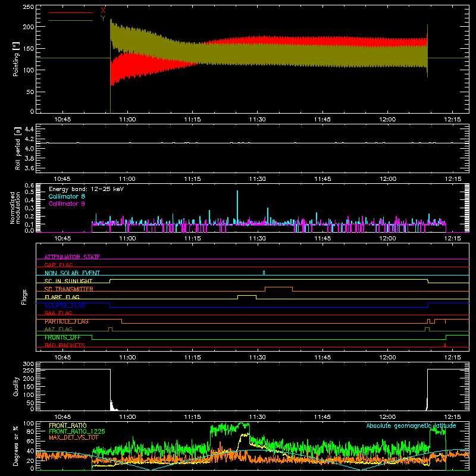Click the 250 tick label on Pointing axis
This screenshot has width=476, height=476.
(29, 7)
